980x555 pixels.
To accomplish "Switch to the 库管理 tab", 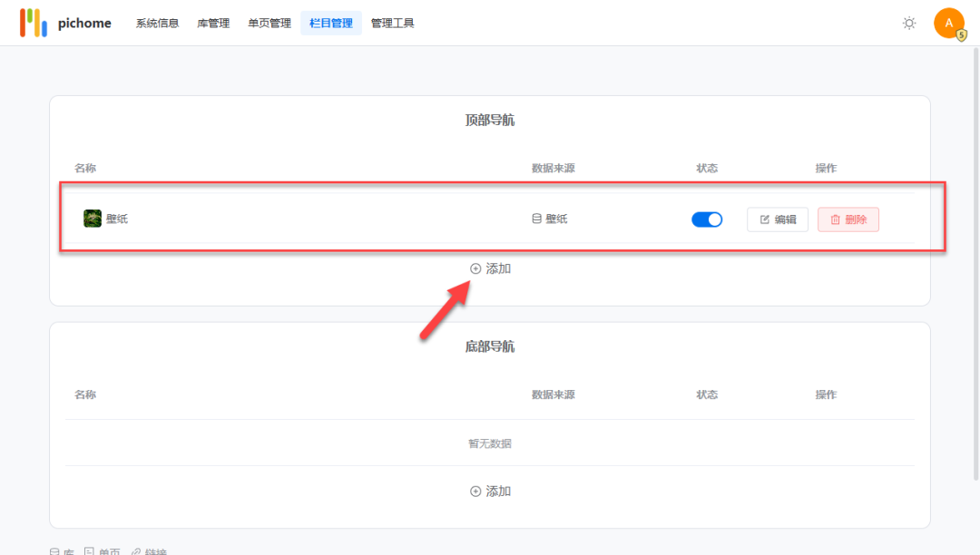I will [212, 23].
